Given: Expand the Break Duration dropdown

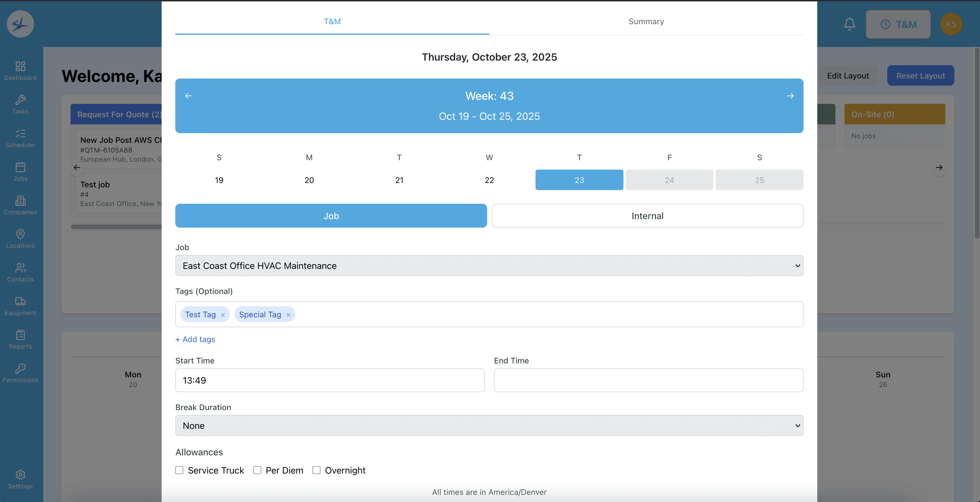Looking at the screenshot, I should [489, 425].
